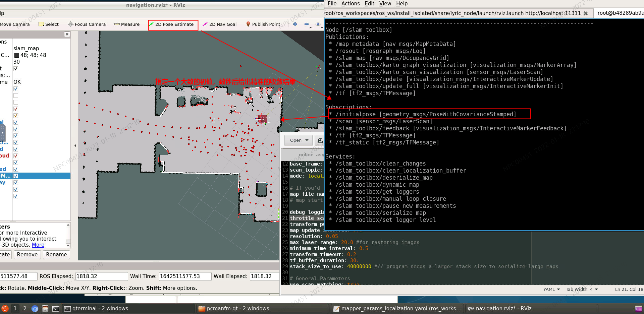Screen dimensions: 644x314
Task: Activate qterminal - 2 windows taskbar entry
Action: click(128, 308)
